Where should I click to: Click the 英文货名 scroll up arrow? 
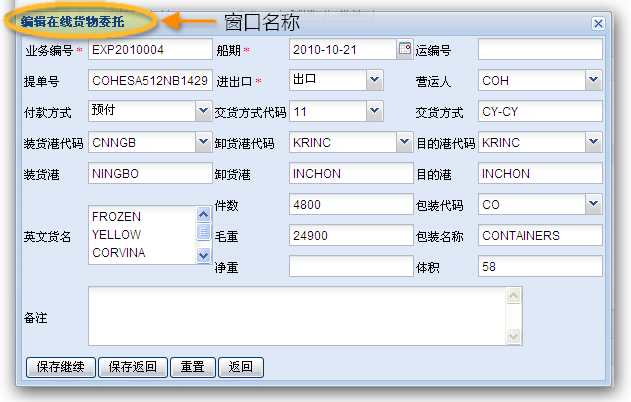[204, 214]
